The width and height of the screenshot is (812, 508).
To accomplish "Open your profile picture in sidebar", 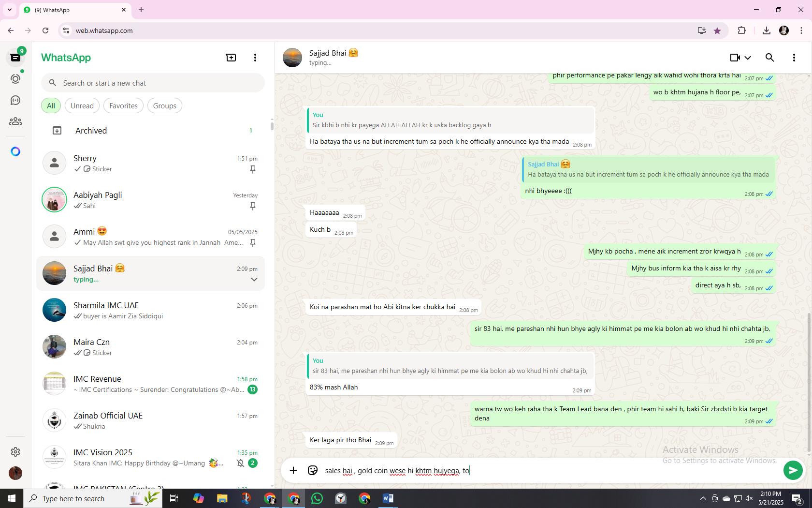I will (15, 473).
